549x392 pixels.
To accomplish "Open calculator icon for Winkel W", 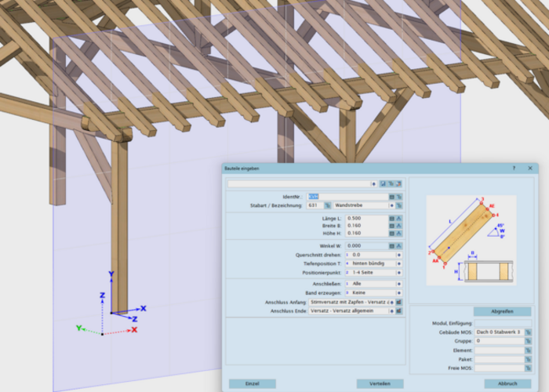I will (392, 246).
